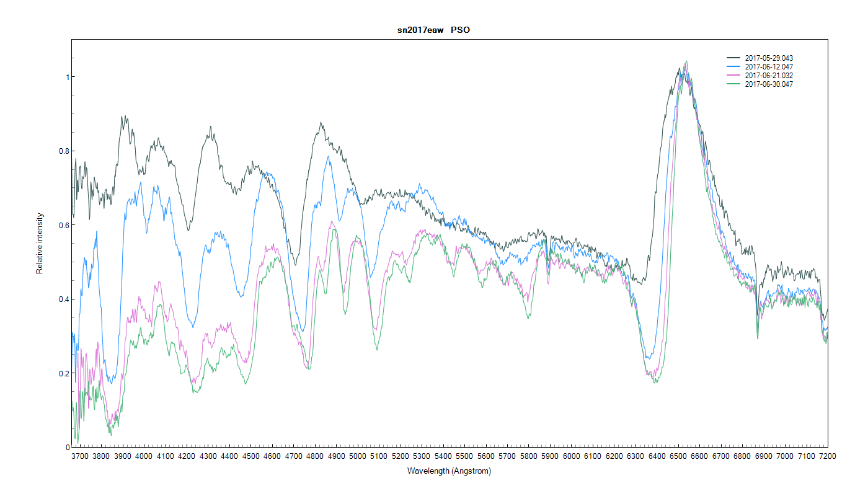Click the dark gray legend line swatch
The width and height of the screenshot is (868, 496).
tap(734, 58)
